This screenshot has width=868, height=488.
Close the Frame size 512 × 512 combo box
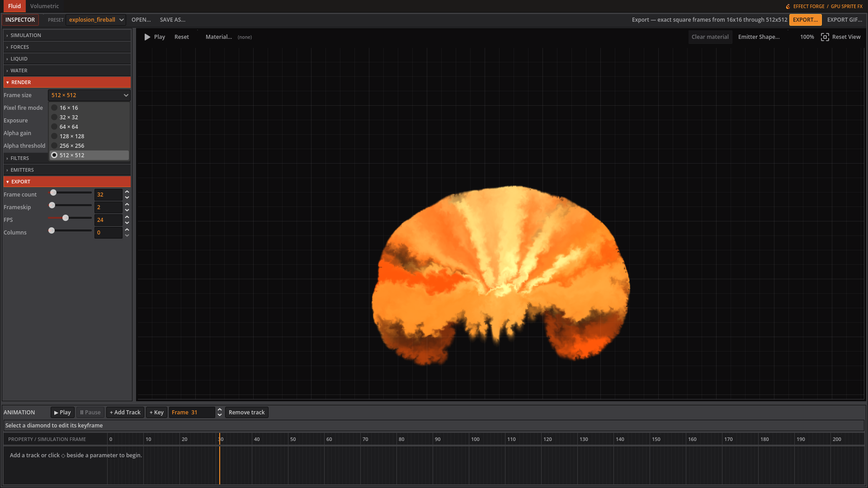click(x=90, y=95)
